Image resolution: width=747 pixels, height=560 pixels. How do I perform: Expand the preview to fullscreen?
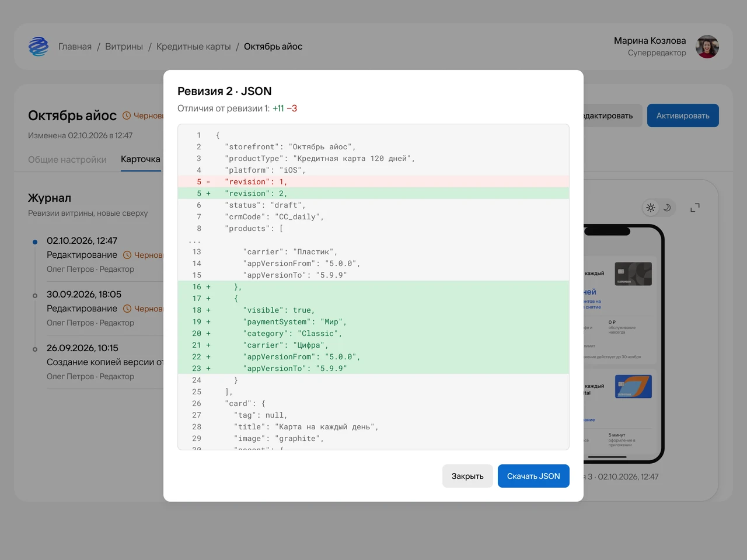coord(695,208)
